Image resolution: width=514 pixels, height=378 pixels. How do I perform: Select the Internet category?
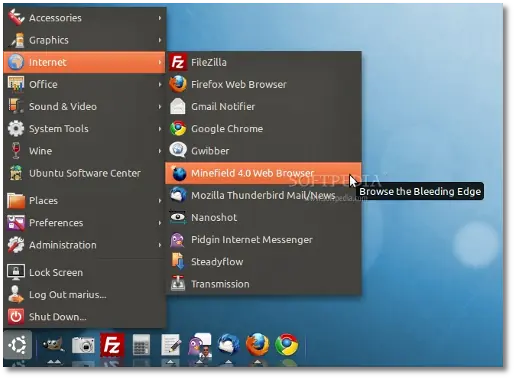[x=84, y=62]
